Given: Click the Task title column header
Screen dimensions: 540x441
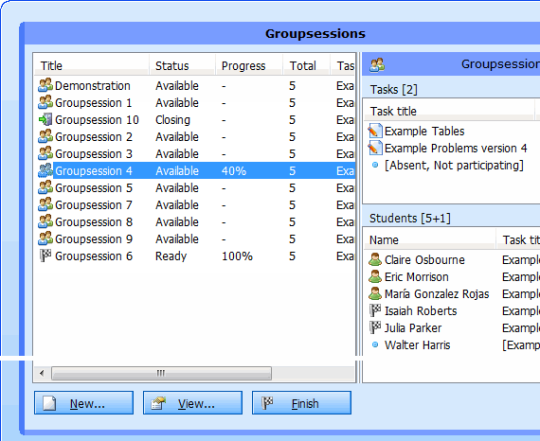Looking at the screenshot, I should [x=449, y=111].
